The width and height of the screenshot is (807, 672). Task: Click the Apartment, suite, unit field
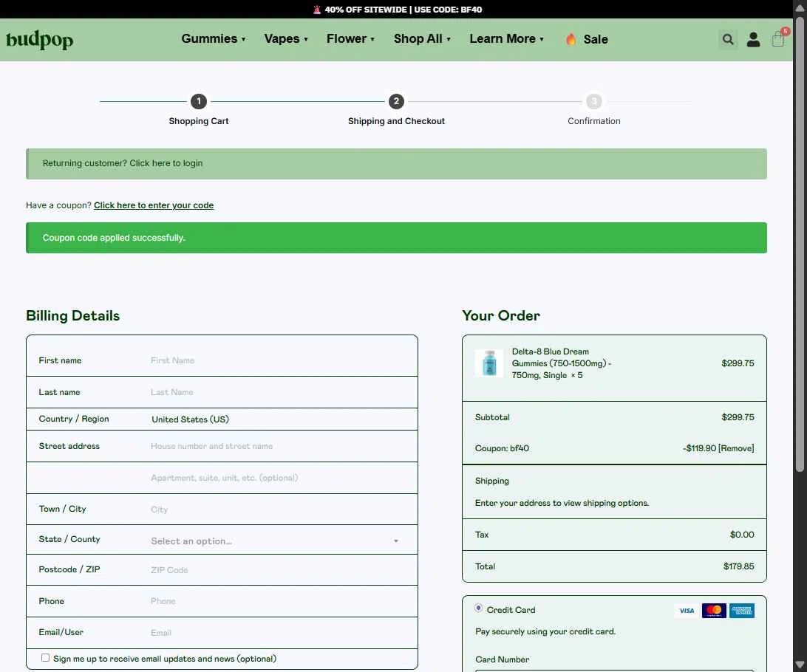[x=278, y=478]
